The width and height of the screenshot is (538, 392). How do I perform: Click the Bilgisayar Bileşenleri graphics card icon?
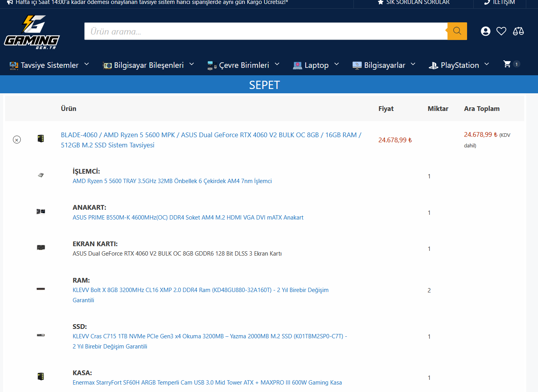(x=107, y=65)
